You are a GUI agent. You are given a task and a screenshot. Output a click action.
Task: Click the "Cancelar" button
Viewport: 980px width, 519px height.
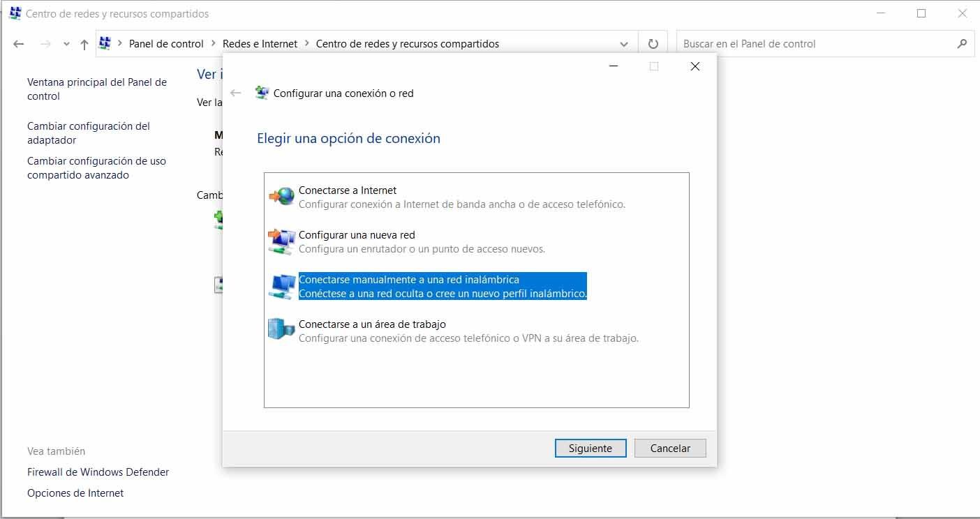669,448
